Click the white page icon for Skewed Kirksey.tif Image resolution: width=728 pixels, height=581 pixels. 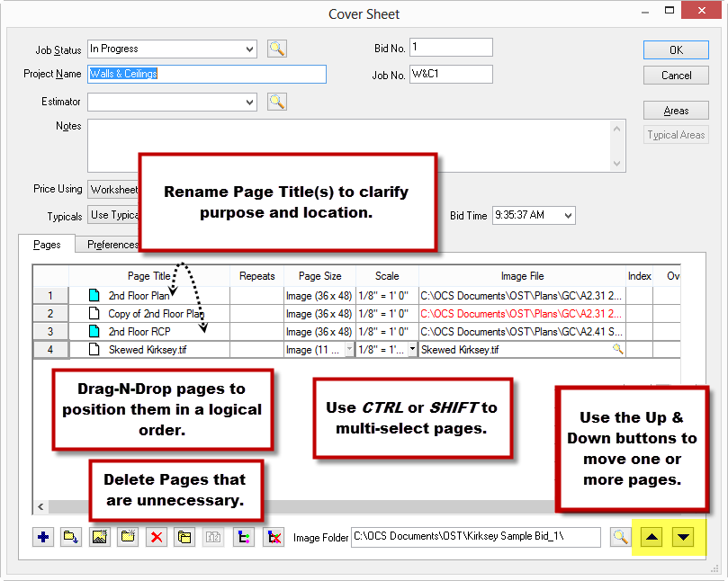[94, 350]
